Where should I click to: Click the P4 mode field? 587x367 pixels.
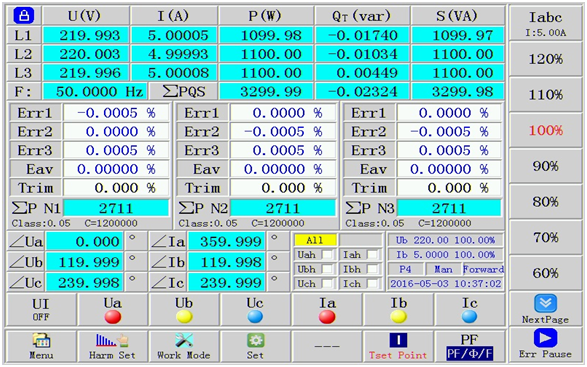[x=405, y=269]
